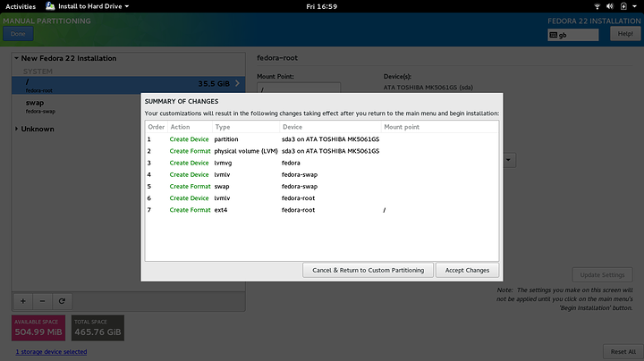
Task: Collapse the New Fedora 22 Installation group
Action: click(x=18, y=58)
